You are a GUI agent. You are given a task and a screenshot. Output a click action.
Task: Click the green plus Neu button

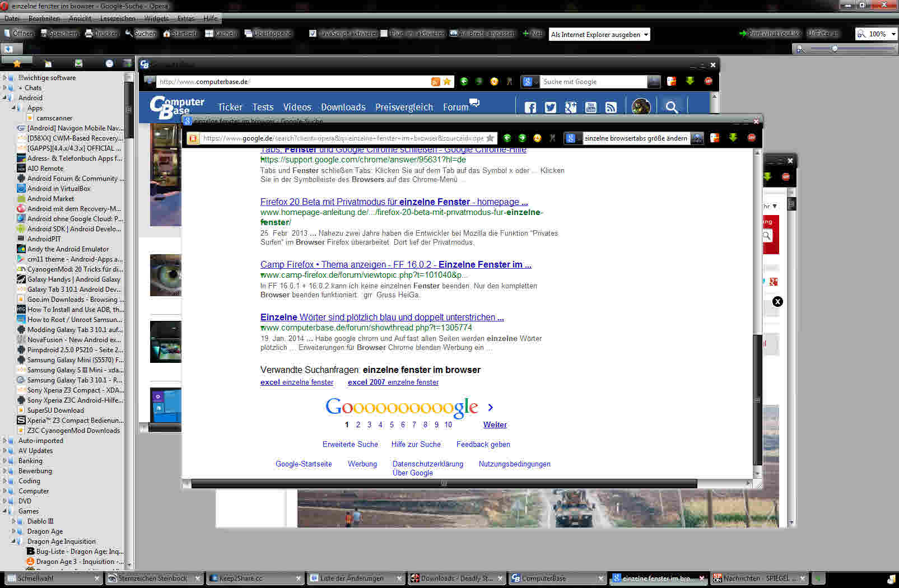[x=532, y=34]
